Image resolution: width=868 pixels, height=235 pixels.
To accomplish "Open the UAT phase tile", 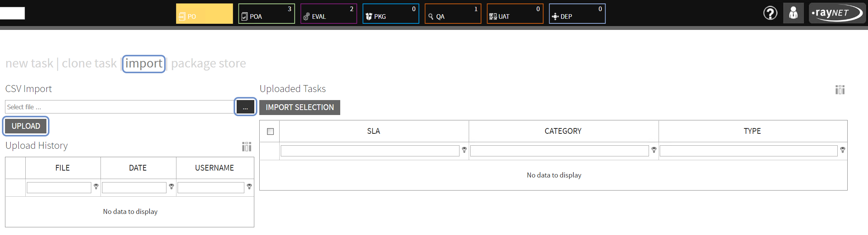I will pyautogui.click(x=515, y=14).
